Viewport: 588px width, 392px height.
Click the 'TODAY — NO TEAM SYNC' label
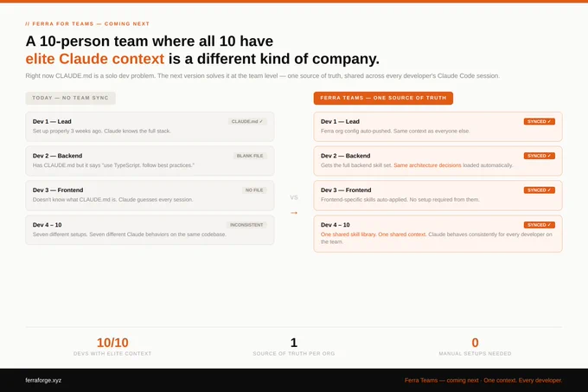point(71,98)
